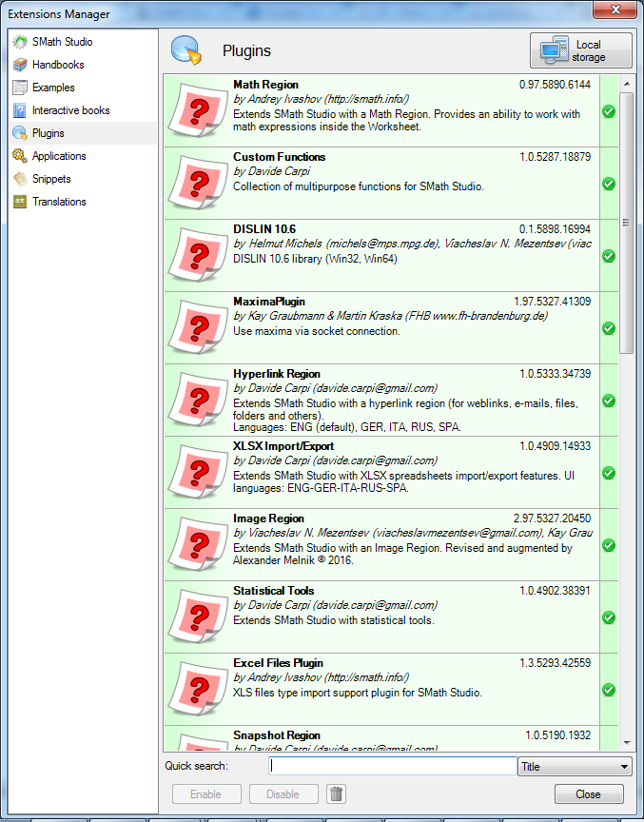Click green status checkmark for Math Region
Image resolution: width=644 pixels, height=822 pixels.
point(609,111)
